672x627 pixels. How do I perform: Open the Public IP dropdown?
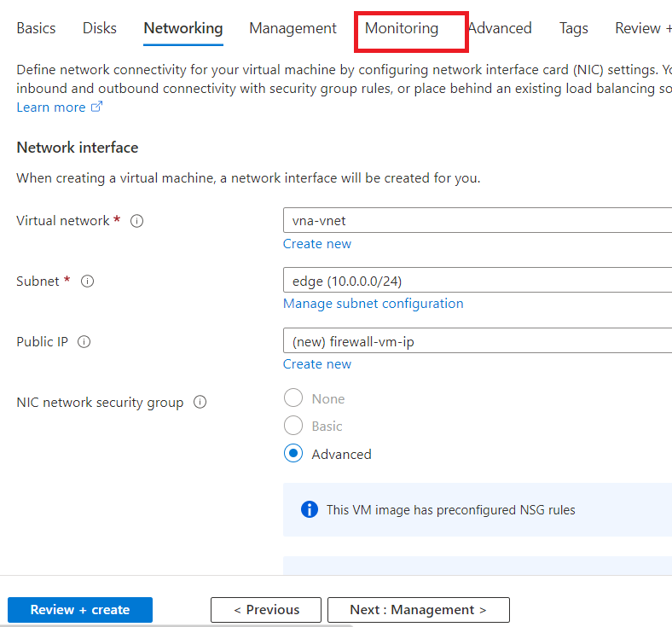pyautogui.click(x=476, y=341)
